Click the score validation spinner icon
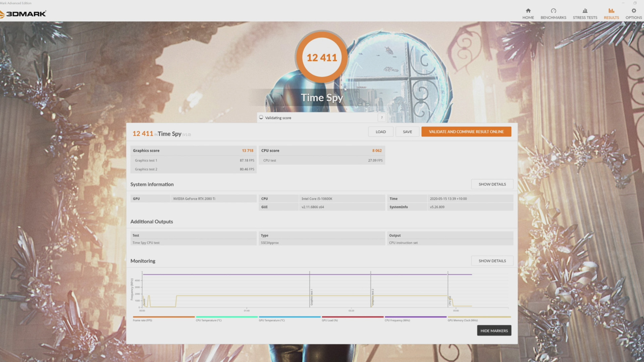The image size is (644, 362). 261,118
